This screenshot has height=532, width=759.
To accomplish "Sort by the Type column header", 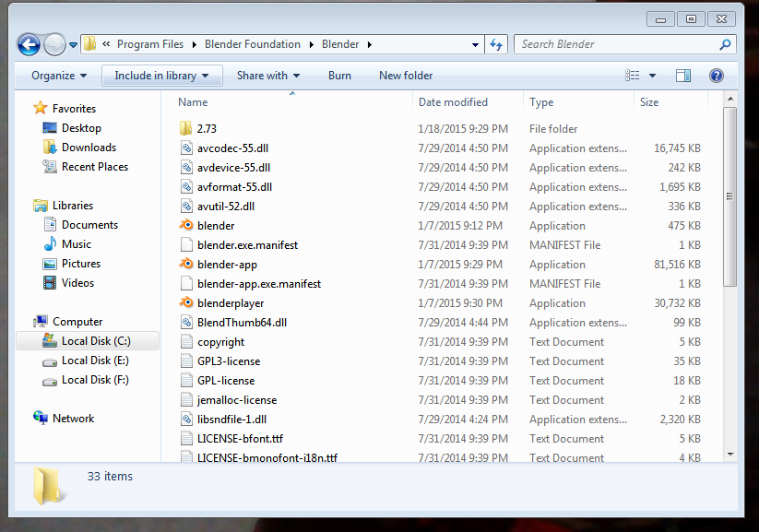I will (x=578, y=102).
